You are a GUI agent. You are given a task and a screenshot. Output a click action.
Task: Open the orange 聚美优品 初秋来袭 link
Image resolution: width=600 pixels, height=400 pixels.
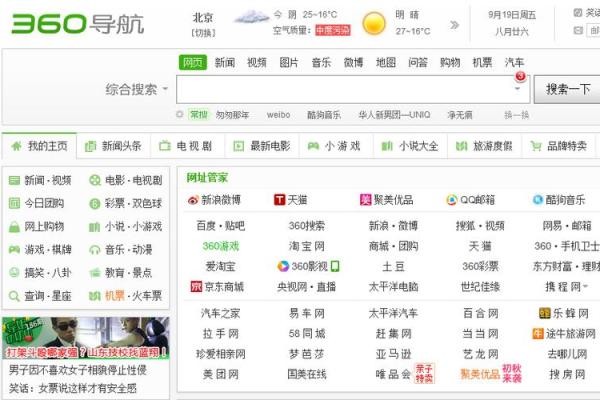click(x=491, y=374)
